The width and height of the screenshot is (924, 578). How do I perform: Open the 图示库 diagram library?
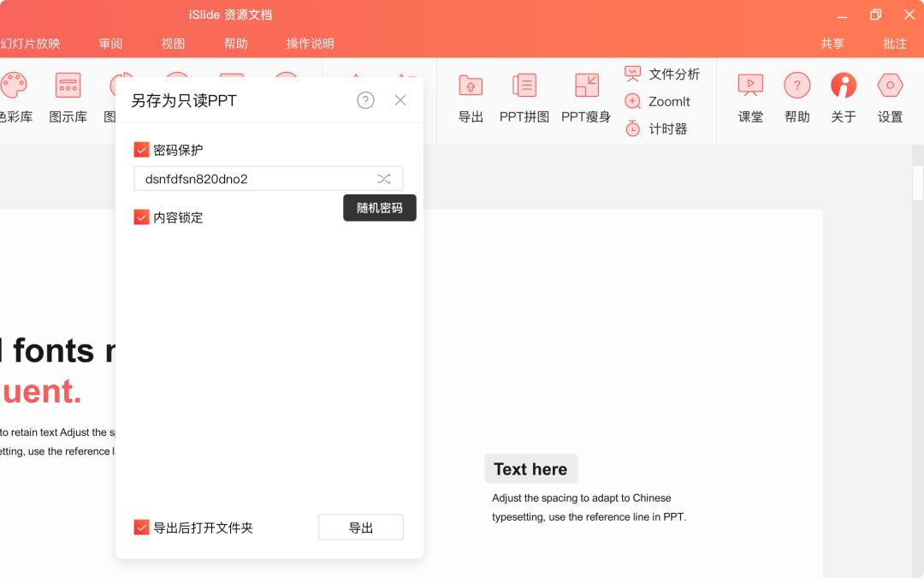point(68,97)
